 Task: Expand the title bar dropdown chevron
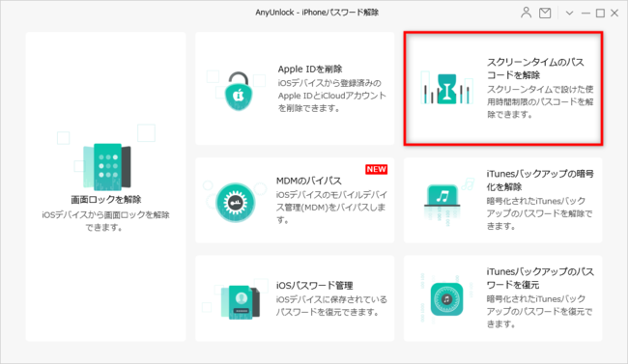[569, 14]
